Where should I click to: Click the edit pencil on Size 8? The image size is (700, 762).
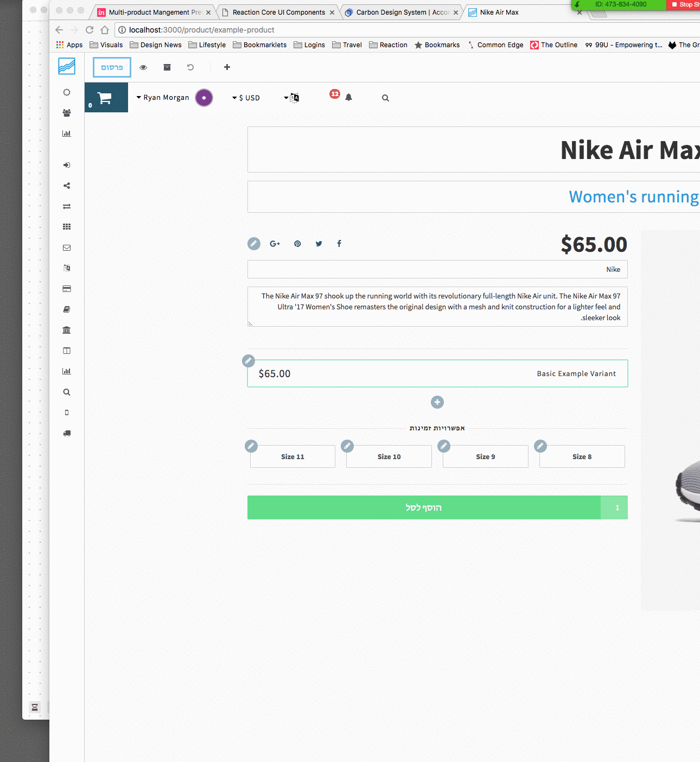click(x=540, y=446)
